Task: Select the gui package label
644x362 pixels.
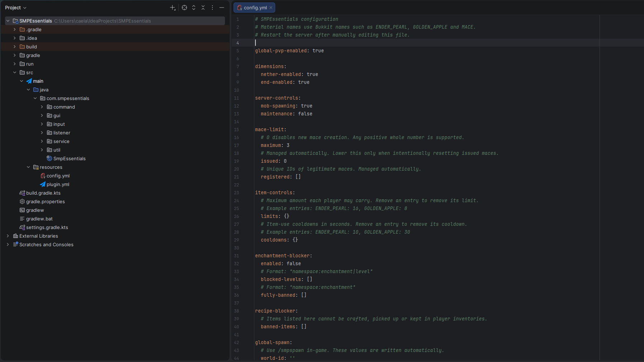Action: (57, 115)
